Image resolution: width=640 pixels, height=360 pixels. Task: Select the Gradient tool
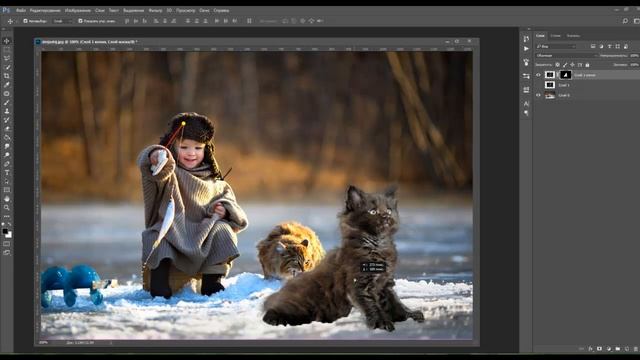click(x=7, y=138)
